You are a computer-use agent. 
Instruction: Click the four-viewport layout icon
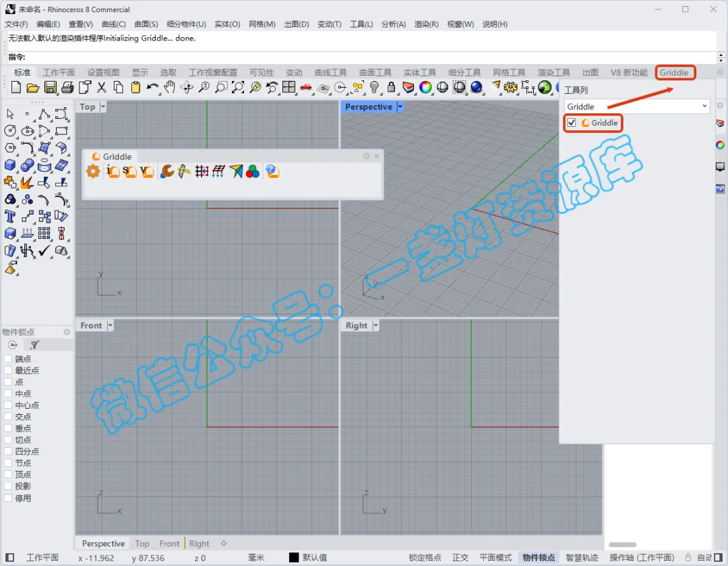289,87
